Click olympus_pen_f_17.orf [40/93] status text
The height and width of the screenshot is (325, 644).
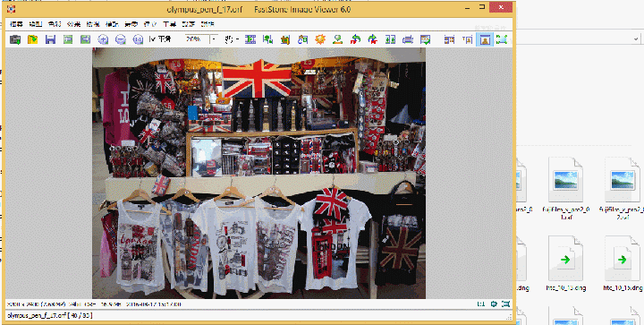pyautogui.click(x=50, y=315)
